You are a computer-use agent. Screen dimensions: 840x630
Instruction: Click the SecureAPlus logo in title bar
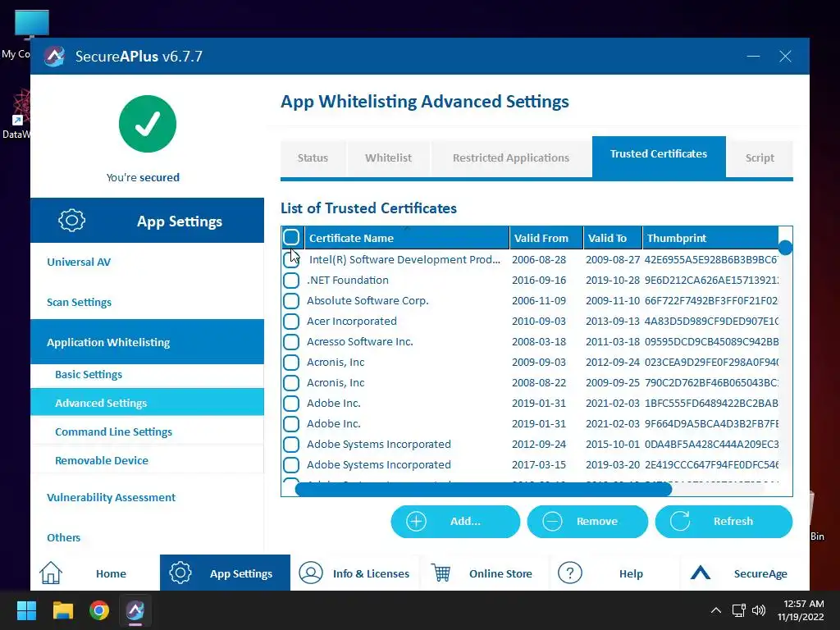tap(54, 57)
